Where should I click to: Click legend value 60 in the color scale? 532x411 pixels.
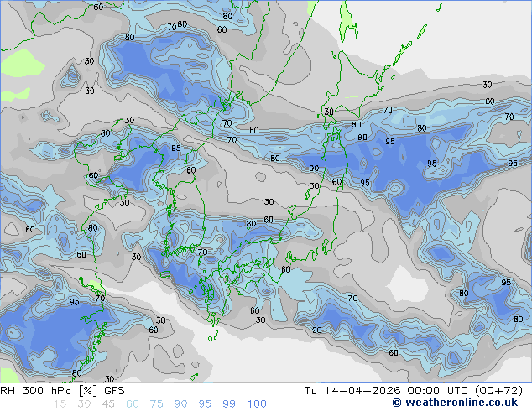(x=133, y=404)
